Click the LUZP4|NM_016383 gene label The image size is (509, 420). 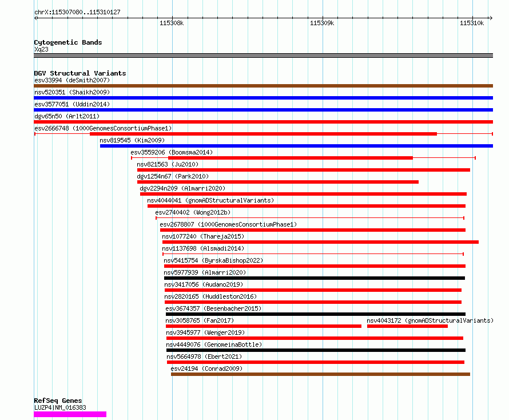coord(60,407)
